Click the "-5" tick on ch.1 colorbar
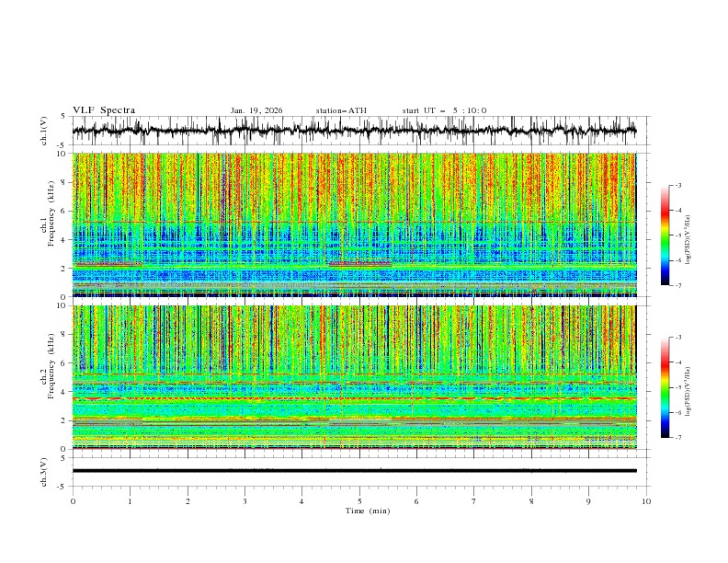 pos(677,236)
